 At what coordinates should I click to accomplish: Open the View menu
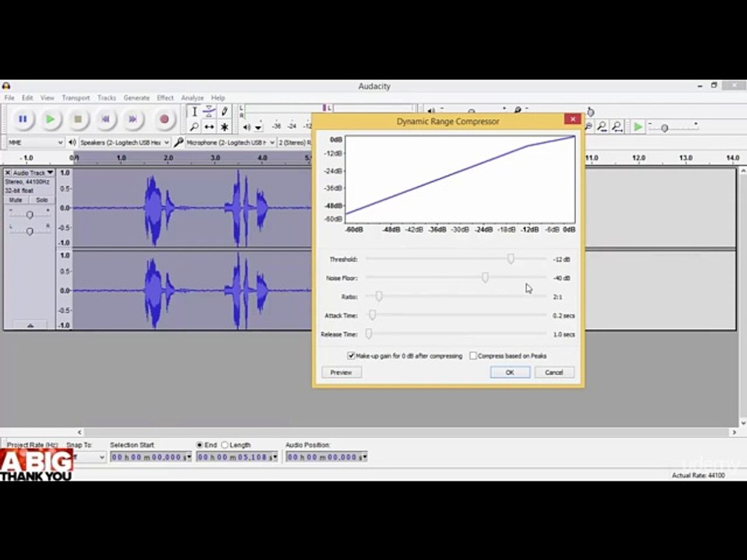[47, 98]
